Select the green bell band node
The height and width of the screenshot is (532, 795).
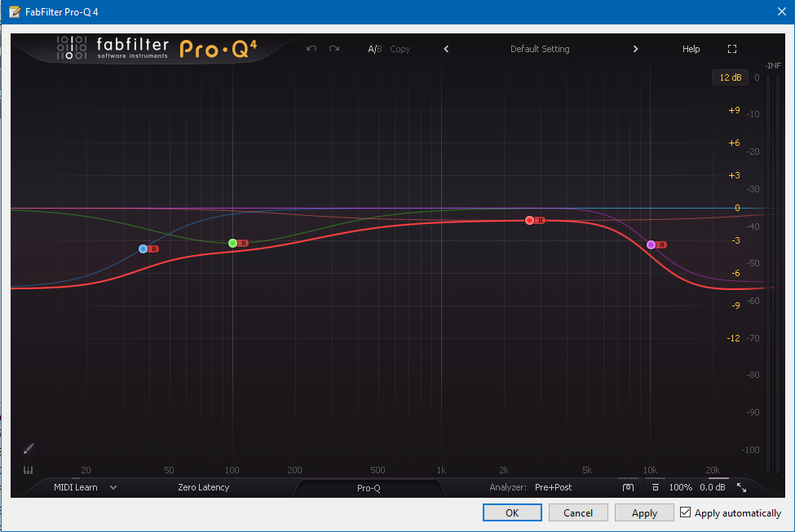(232, 244)
